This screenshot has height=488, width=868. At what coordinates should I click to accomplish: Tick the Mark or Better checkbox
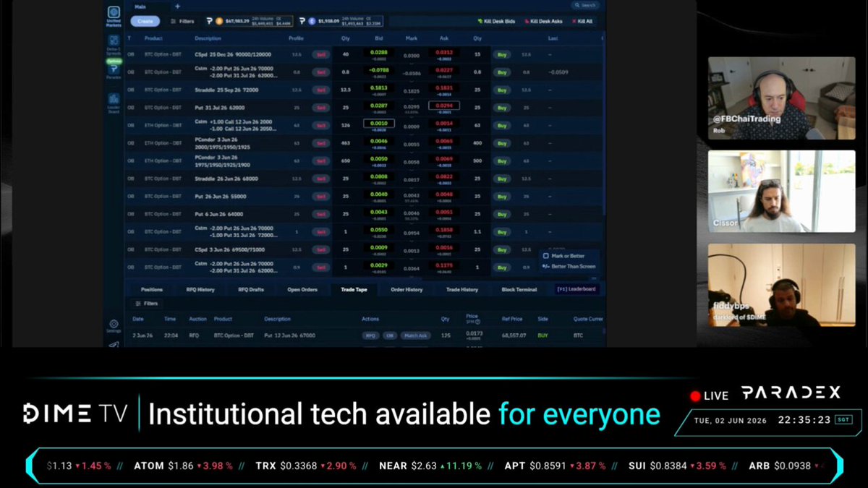pyautogui.click(x=546, y=256)
